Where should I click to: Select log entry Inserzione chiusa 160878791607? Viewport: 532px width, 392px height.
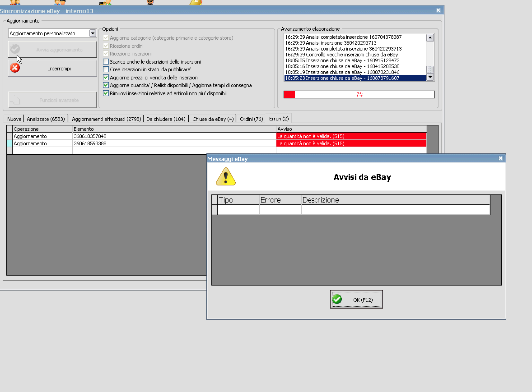pyautogui.click(x=355, y=78)
